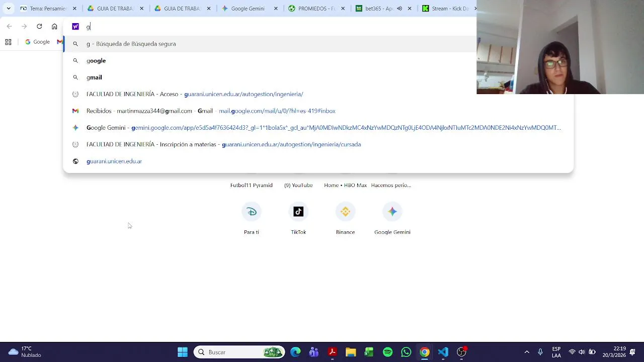Image resolution: width=644 pixels, height=362 pixels.
Task: Open the home page via house icon
Action: [x=54, y=27]
